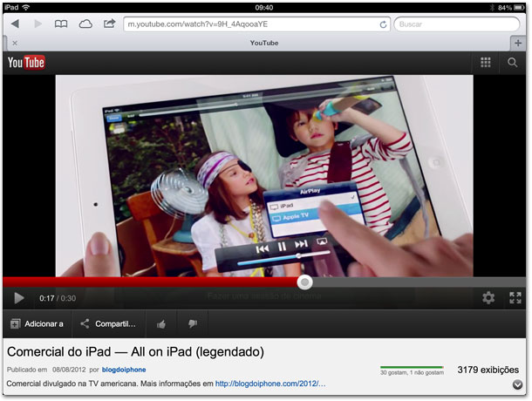Expand the video description arrow
Viewport: 532px width, 401px height.
[517, 384]
